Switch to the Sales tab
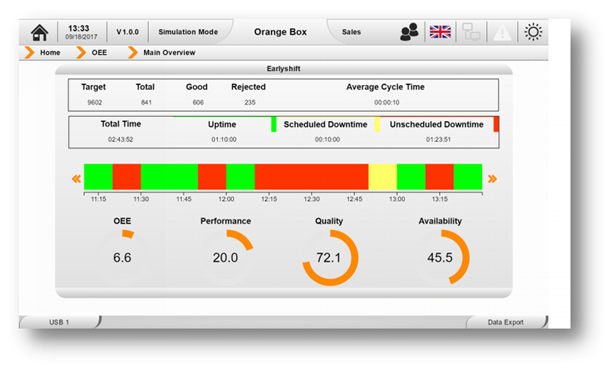This screenshot has height=371, width=613. 351,32
